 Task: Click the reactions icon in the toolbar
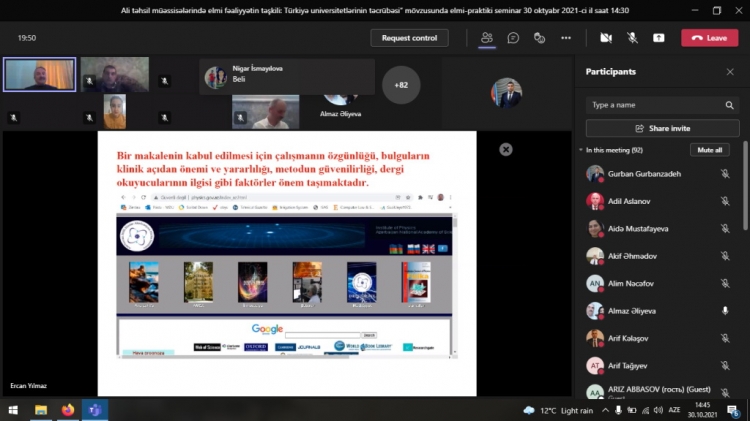[x=539, y=38]
